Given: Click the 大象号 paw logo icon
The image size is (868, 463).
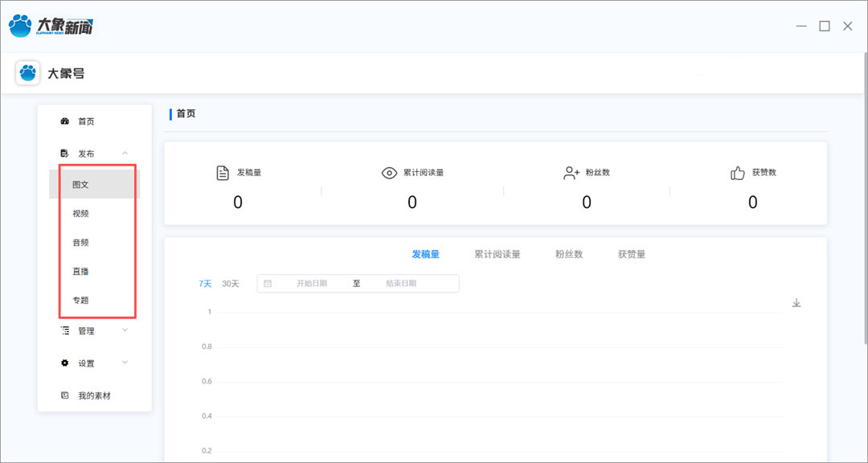Looking at the screenshot, I should pos(27,72).
